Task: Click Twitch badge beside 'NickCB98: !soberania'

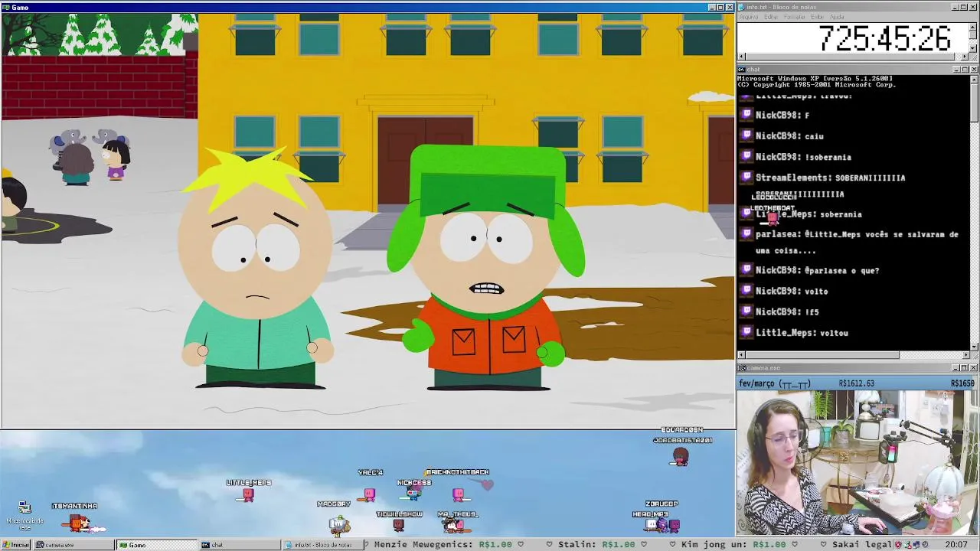Action: pos(747,156)
